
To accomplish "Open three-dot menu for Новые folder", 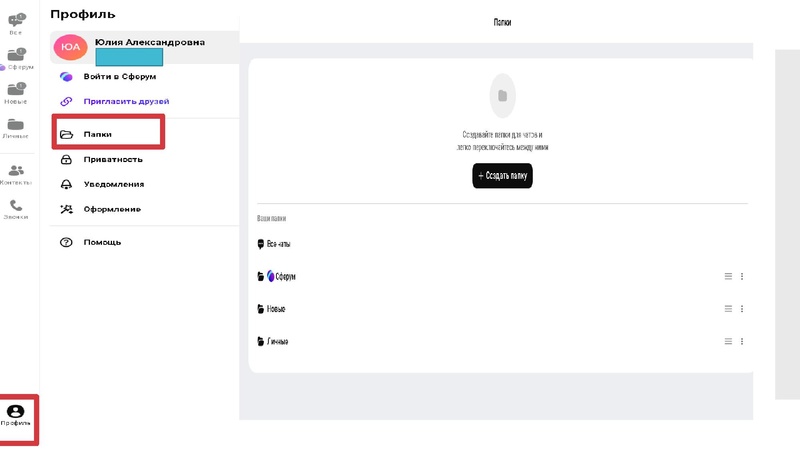I will click(741, 309).
